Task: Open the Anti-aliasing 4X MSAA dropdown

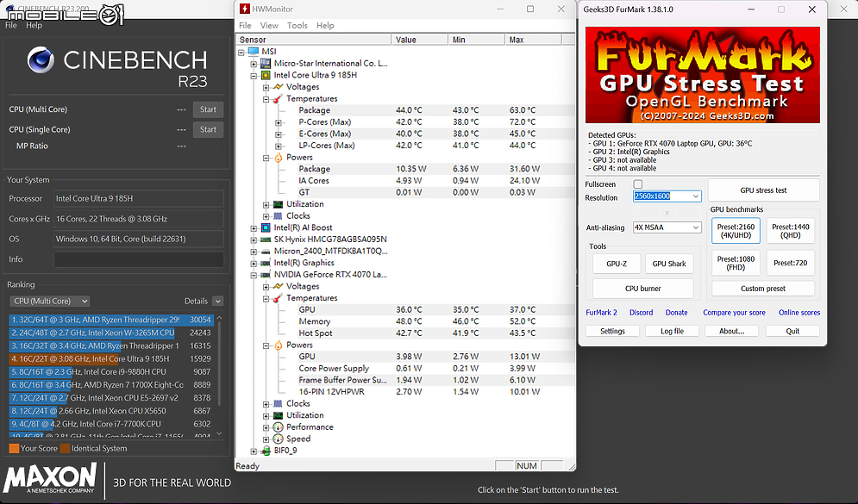Action: 667,227
